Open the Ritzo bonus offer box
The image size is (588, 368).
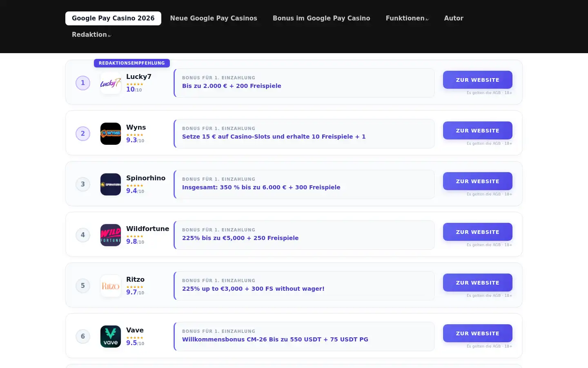point(304,286)
